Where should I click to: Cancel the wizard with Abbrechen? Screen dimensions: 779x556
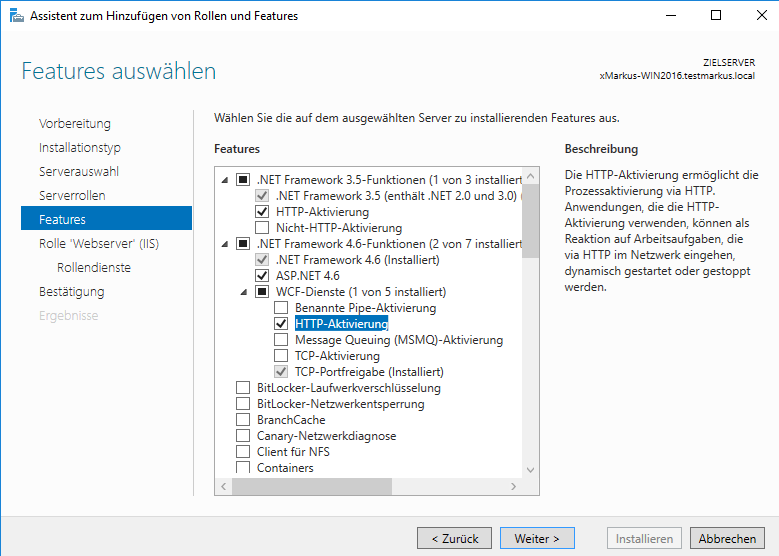click(x=727, y=538)
